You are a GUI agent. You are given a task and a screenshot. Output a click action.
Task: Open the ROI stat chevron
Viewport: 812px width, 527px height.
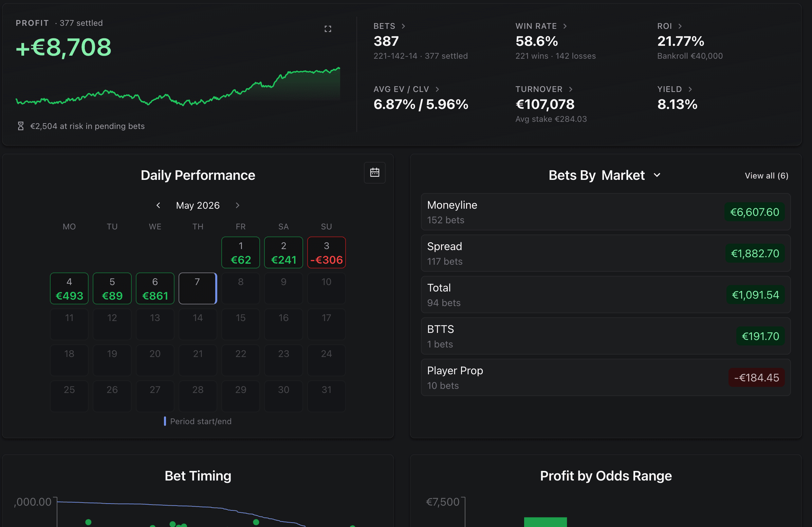(680, 26)
